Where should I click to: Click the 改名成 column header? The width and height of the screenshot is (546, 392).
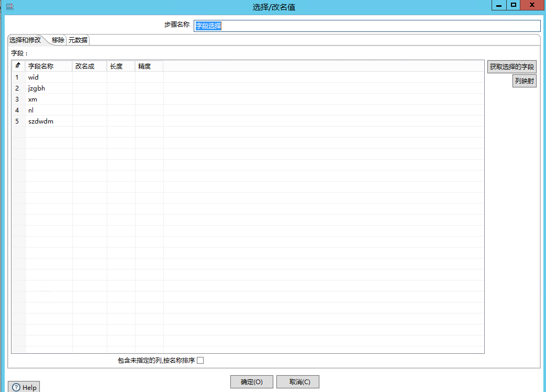(x=90, y=66)
